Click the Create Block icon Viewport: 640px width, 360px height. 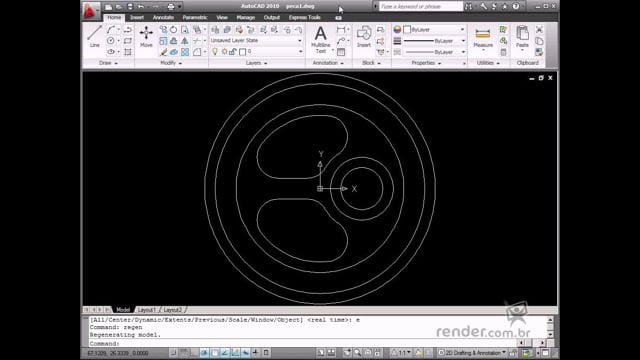point(380,29)
